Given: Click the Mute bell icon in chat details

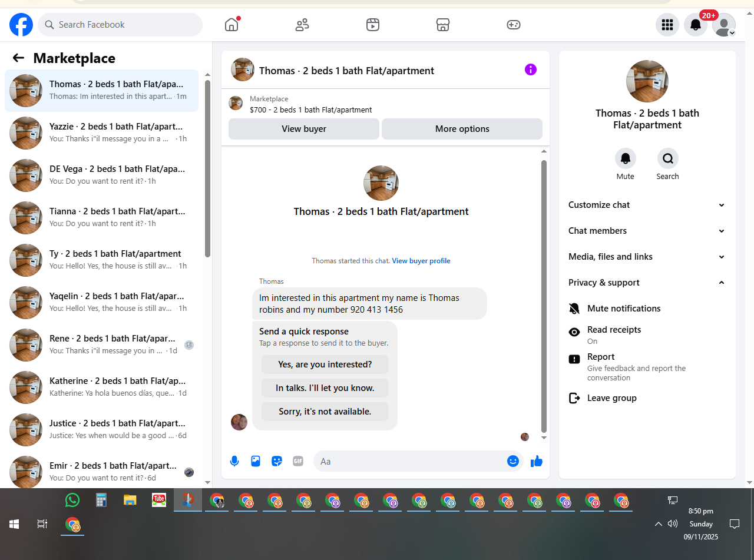Looking at the screenshot, I should (x=626, y=158).
